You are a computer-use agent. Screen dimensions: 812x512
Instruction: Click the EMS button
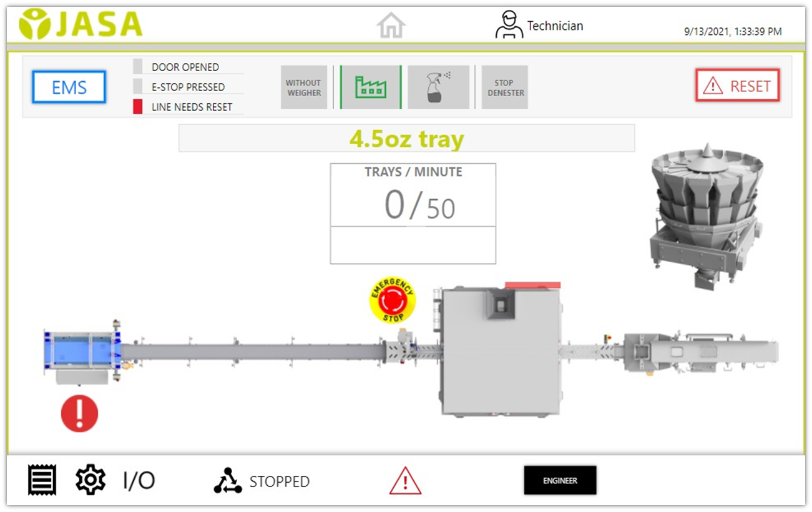(68, 87)
